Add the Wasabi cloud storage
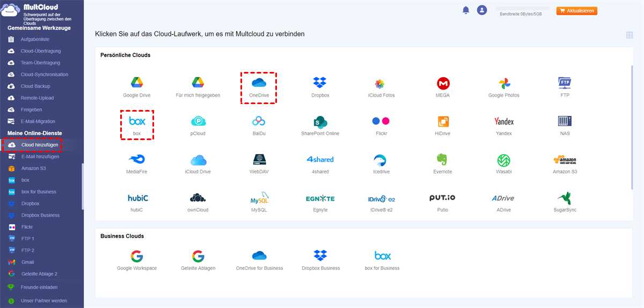 [x=504, y=164]
